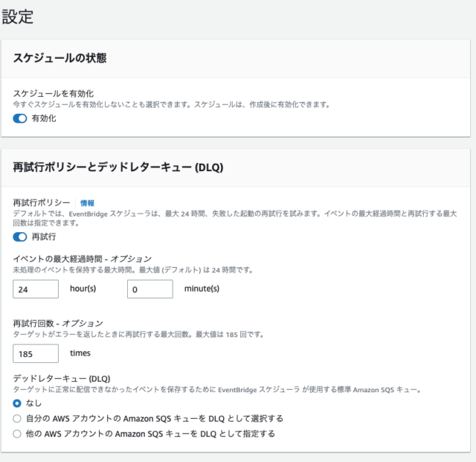
Task: Click the hour(s) field showing 24
Action: coord(36,289)
